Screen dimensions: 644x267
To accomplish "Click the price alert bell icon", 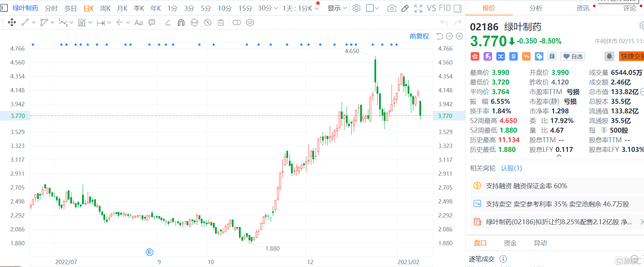I will coord(609,56).
